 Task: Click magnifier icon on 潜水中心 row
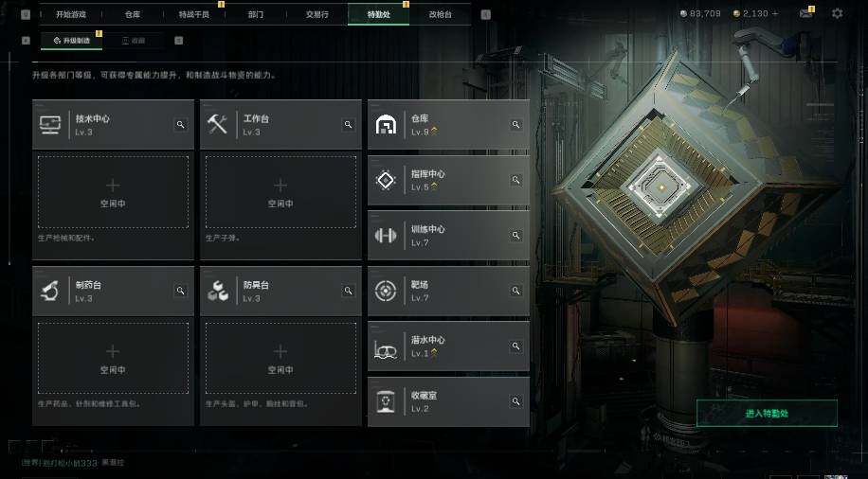(x=515, y=346)
